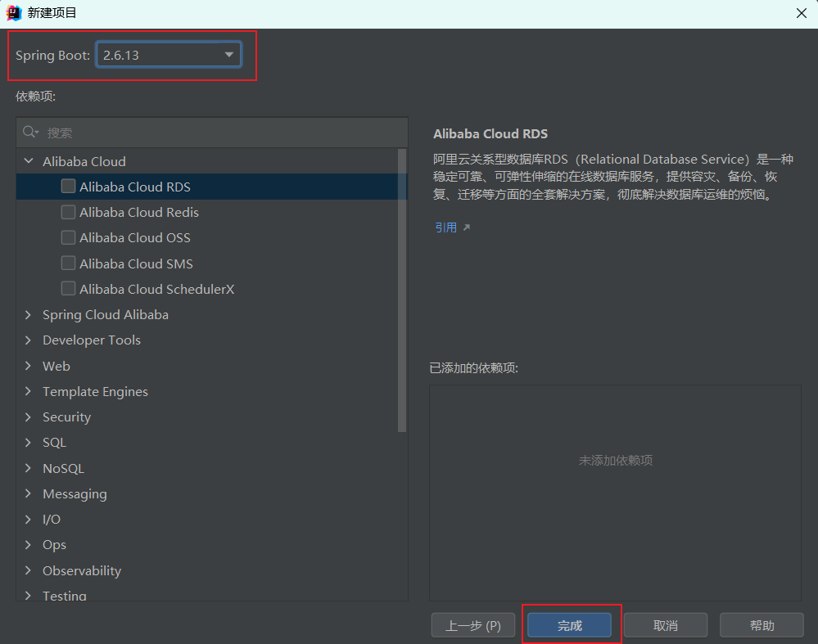
Task: Expand the Web dependency group
Action: coord(28,366)
